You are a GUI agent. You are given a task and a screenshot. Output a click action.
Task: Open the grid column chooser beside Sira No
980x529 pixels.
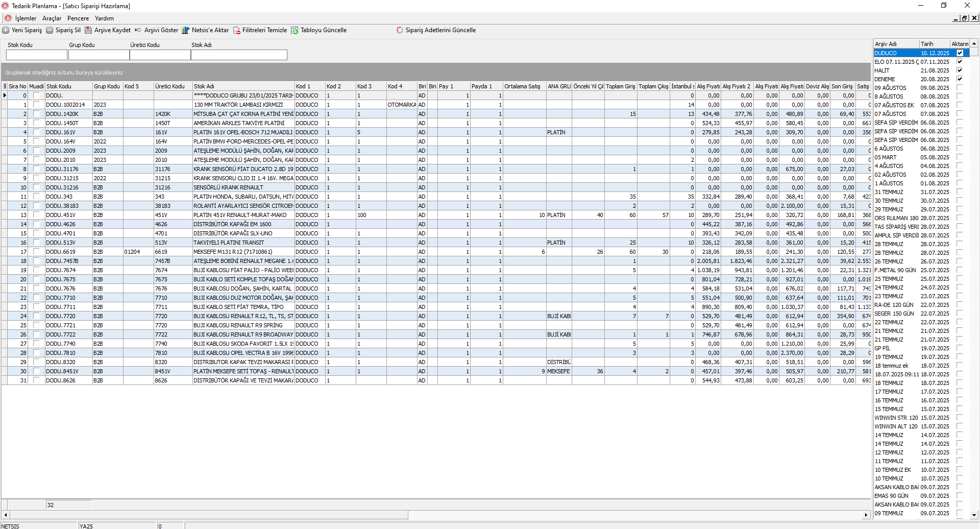click(x=5, y=86)
